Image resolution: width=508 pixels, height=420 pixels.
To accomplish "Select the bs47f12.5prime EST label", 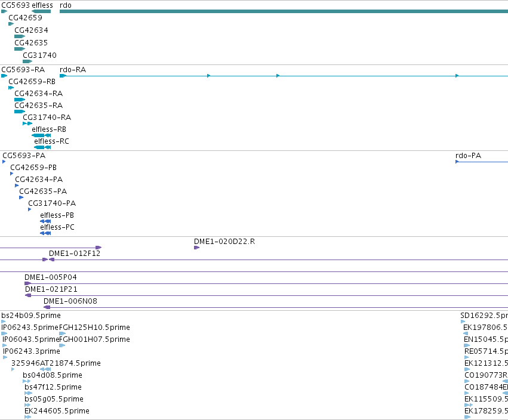I will pos(53,388).
